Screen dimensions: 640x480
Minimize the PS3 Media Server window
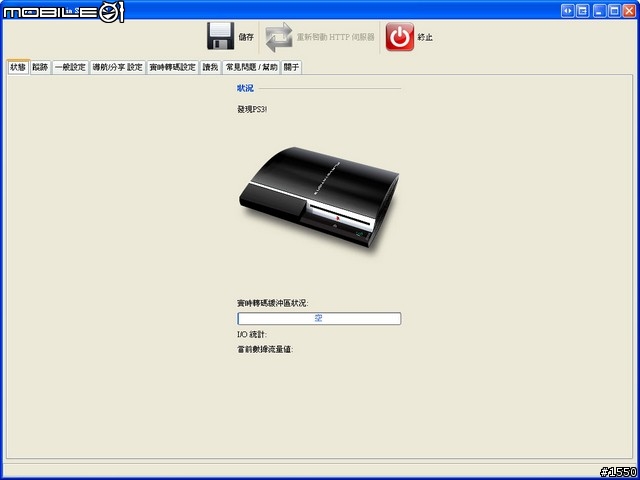(599, 11)
